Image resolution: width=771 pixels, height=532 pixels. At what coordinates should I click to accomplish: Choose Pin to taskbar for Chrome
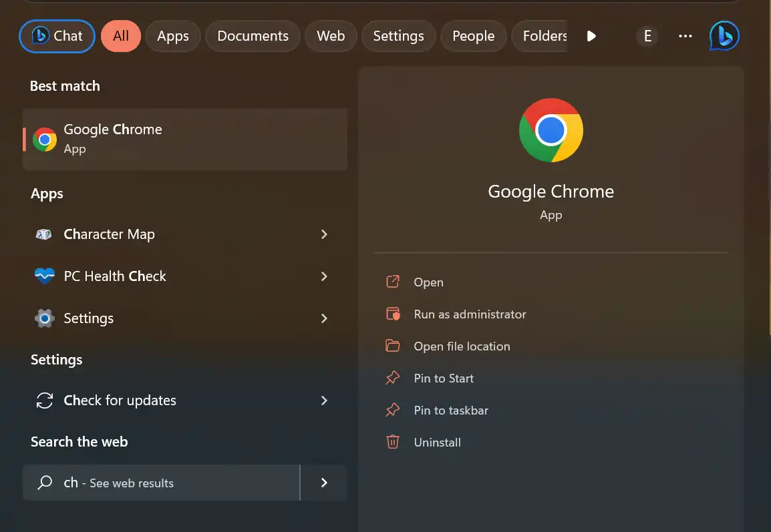pyautogui.click(x=452, y=410)
